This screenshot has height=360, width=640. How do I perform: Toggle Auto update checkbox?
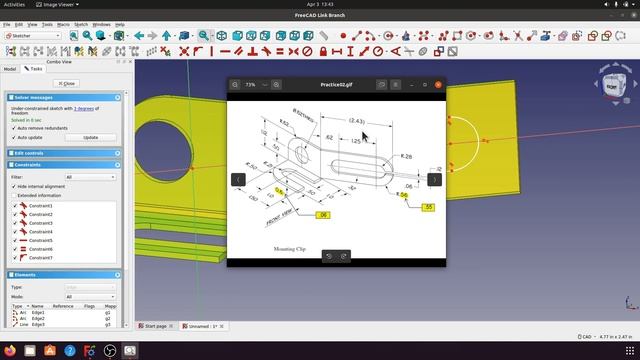[x=14, y=138]
